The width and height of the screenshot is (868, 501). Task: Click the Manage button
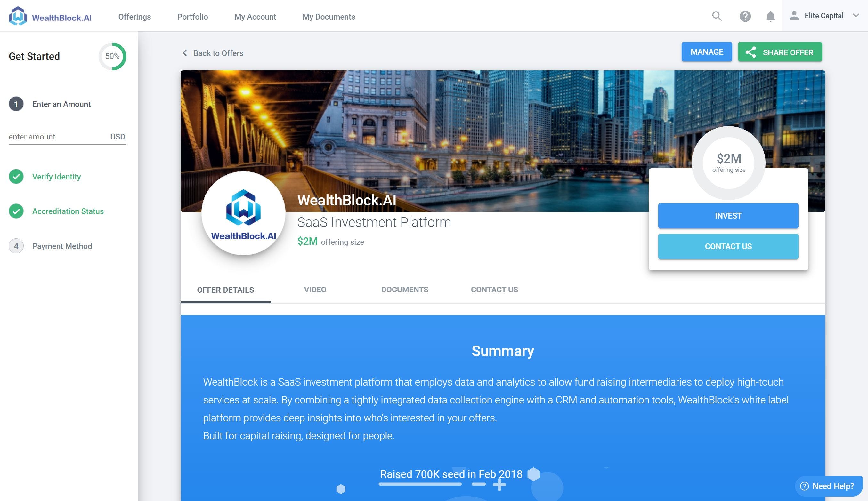(707, 52)
